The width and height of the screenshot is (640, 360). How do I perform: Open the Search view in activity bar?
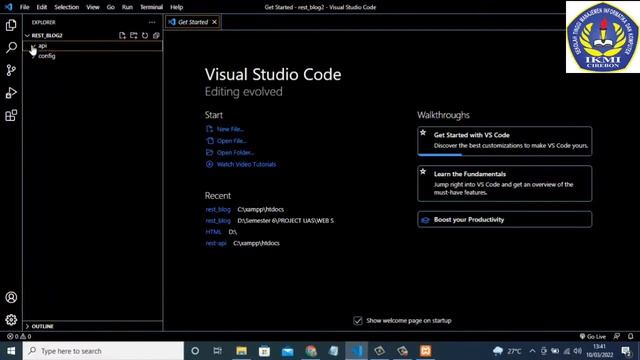[x=11, y=47]
